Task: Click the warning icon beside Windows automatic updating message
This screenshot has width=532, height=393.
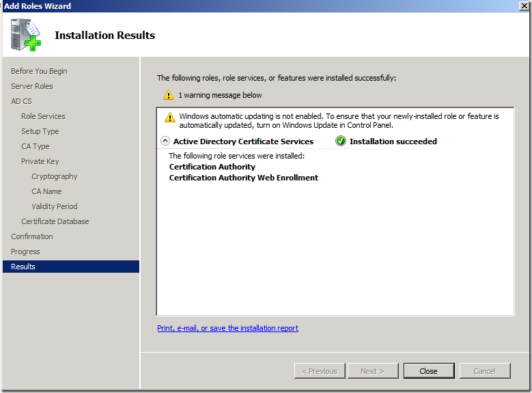Action: click(169, 118)
